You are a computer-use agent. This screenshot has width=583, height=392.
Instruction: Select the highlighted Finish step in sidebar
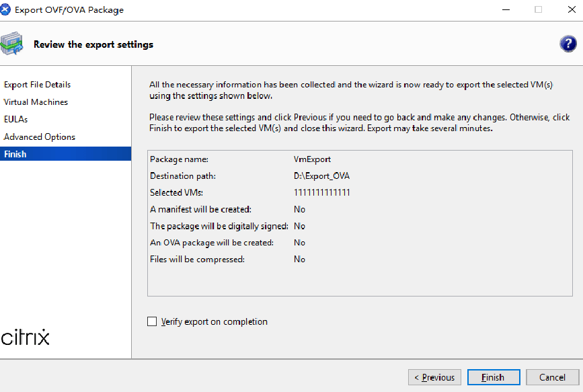coord(65,154)
